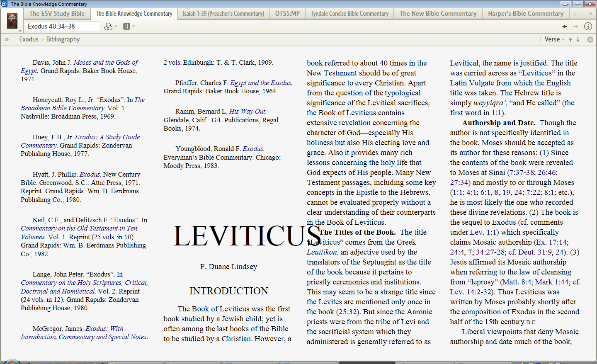Click the application icon in the title bar
597x364 pixels.
pos(4,4)
